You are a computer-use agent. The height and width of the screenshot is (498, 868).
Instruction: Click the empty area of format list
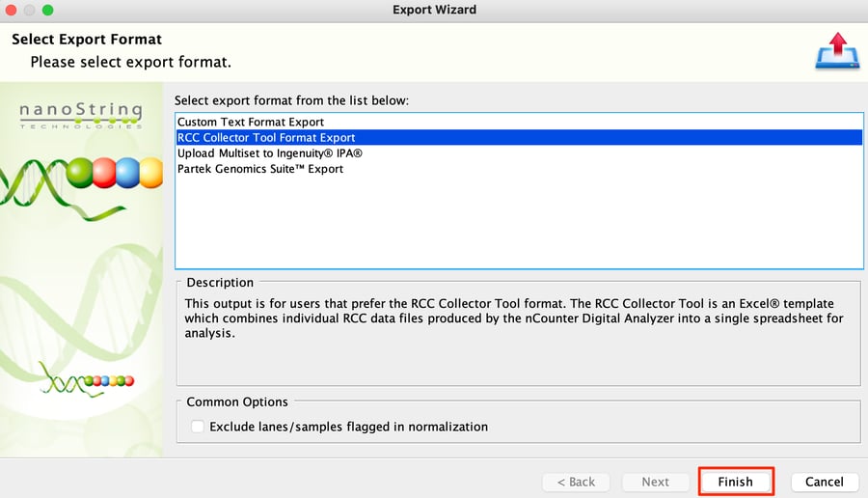pos(519,222)
